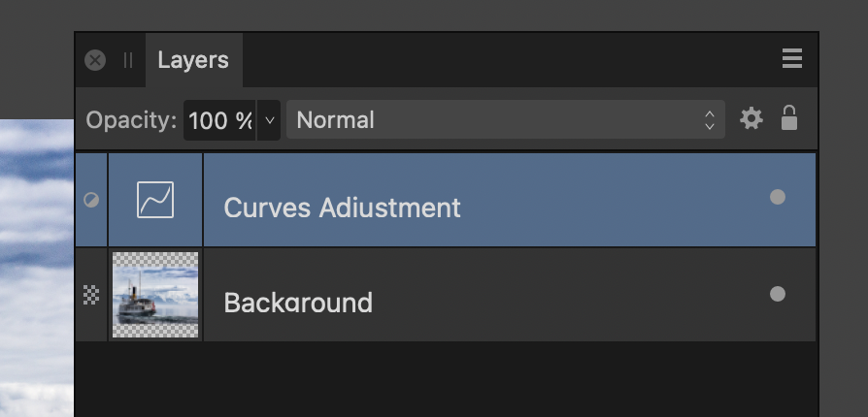868x417 pixels.
Task: Open the Opacity dropdown arrow
Action: pyautogui.click(x=269, y=120)
